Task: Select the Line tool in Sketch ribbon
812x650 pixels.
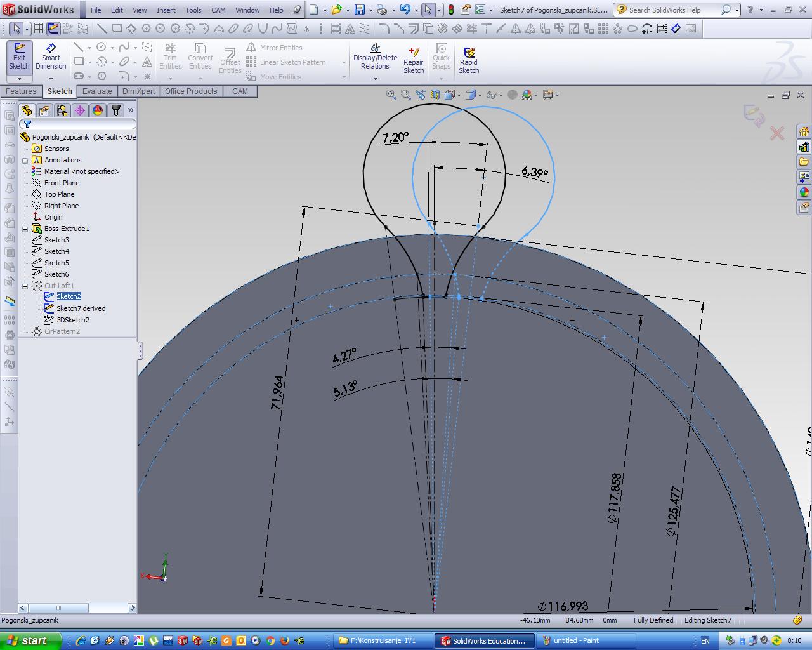Action: [79, 48]
